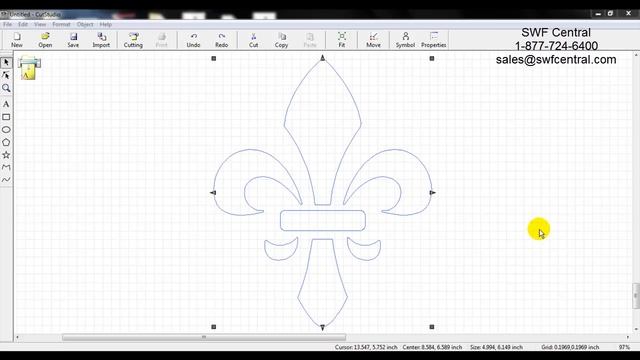Undo the last action

(x=193, y=40)
